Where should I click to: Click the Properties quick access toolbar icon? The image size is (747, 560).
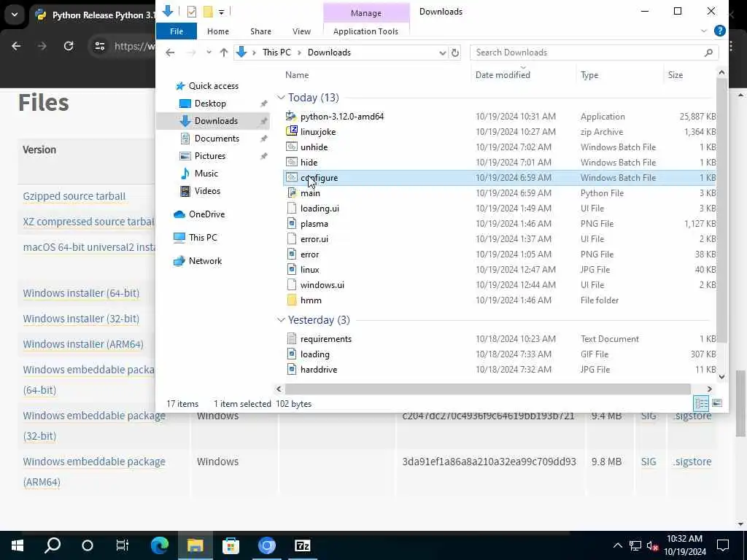(x=192, y=12)
